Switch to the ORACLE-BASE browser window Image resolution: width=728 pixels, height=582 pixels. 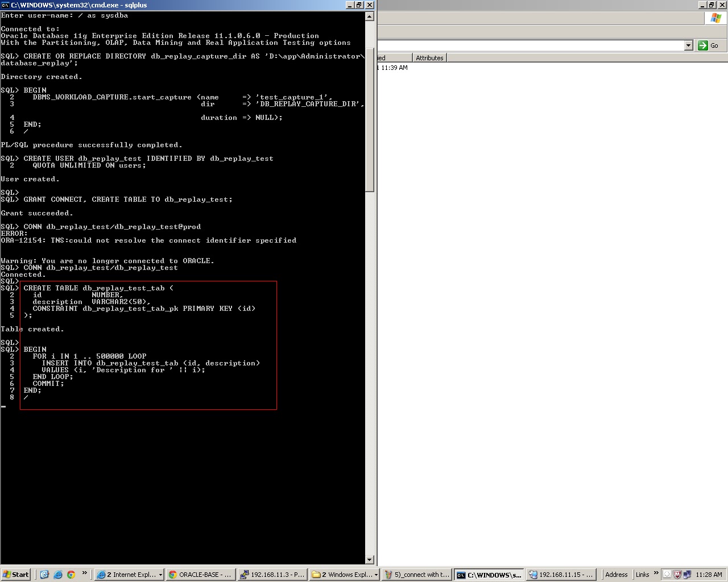(200, 574)
